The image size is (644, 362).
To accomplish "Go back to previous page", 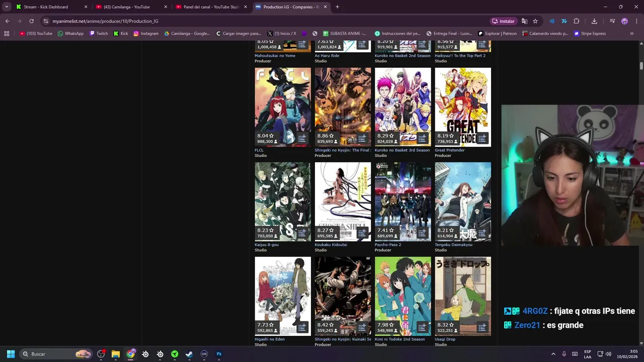I will (8, 21).
